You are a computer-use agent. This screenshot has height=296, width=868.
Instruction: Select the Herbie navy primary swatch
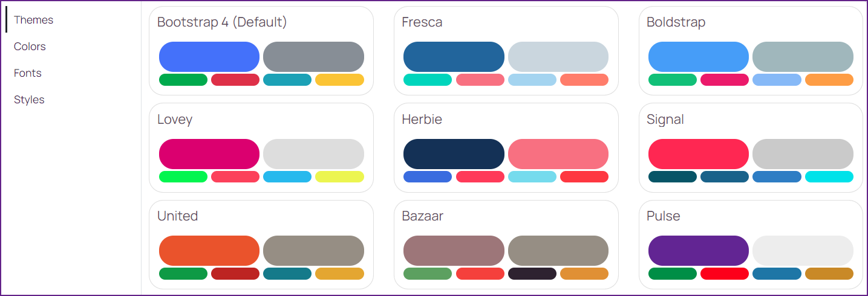[x=454, y=154]
